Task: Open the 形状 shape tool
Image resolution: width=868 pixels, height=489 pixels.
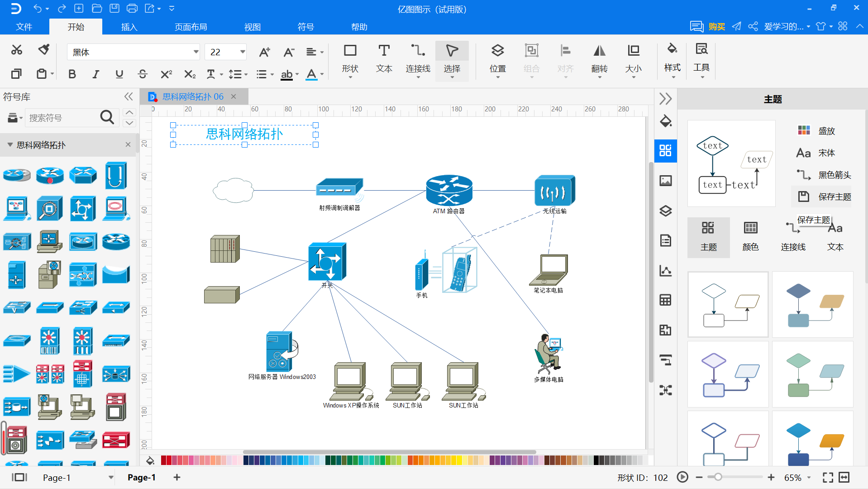Action: point(350,60)
